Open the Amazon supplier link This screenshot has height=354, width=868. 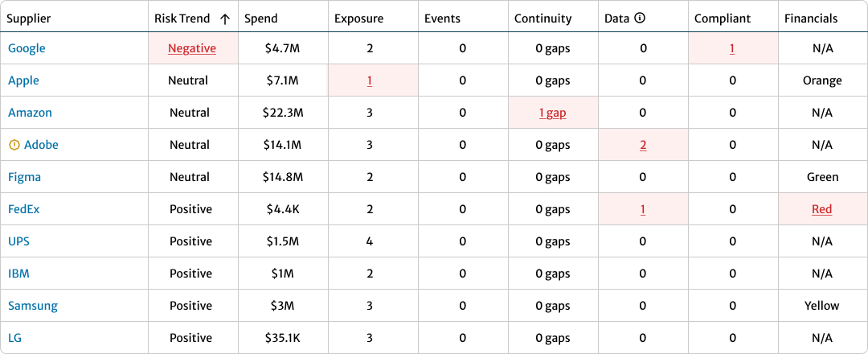30,113
